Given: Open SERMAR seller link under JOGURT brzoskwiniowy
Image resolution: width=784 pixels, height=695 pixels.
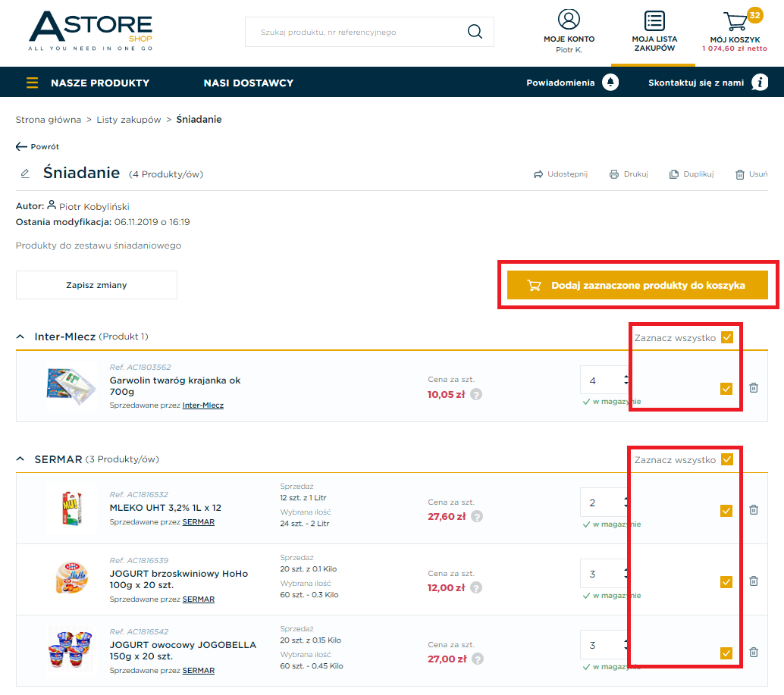Looking at the screenshot, I should [x=199, y=599].
